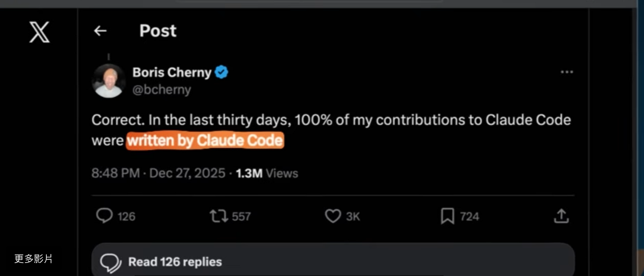Image resolution: width=644 pixels, height=276 pixels.
Task: Bookmark the post with the bookmark icon
Action: [447, 216]
